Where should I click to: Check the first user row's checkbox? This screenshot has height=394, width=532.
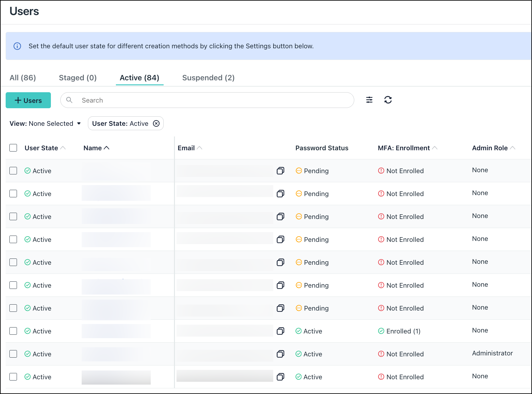13,171
